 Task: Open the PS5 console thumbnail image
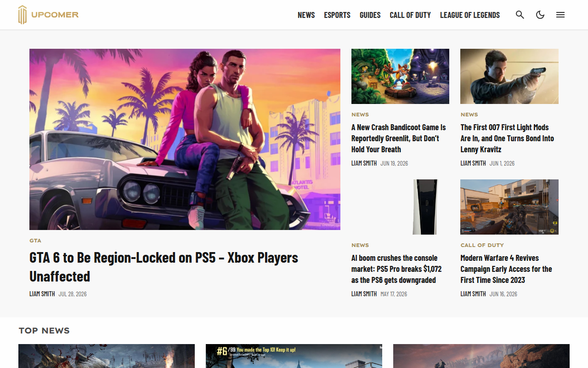tap(400, 207)
